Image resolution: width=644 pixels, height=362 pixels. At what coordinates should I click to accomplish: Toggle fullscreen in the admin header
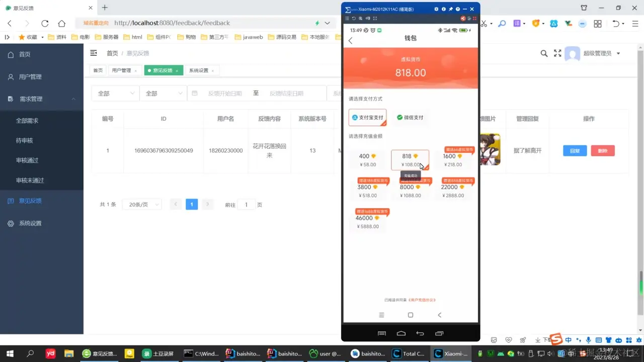point(557,53)
